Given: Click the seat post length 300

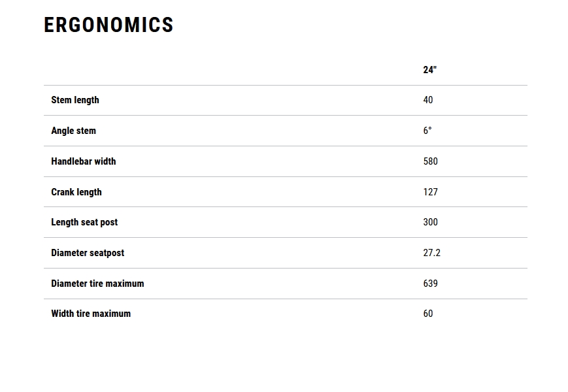Looking at the screenshot, I should coord(430,222).
